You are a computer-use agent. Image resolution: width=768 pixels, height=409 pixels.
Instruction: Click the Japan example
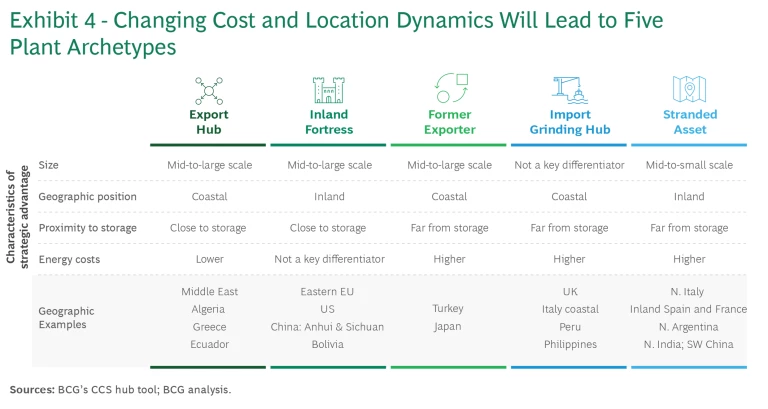(x=447, y=327)
